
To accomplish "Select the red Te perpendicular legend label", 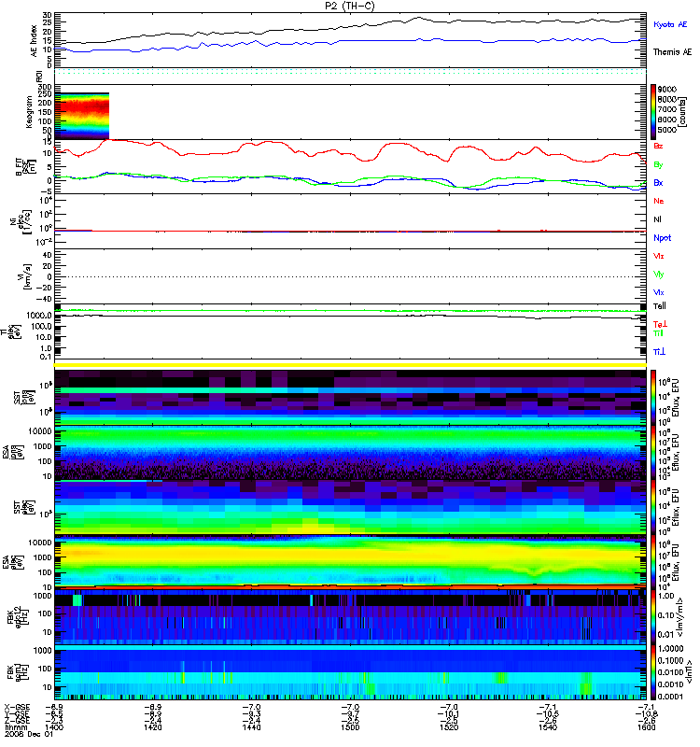I will 660,324.
